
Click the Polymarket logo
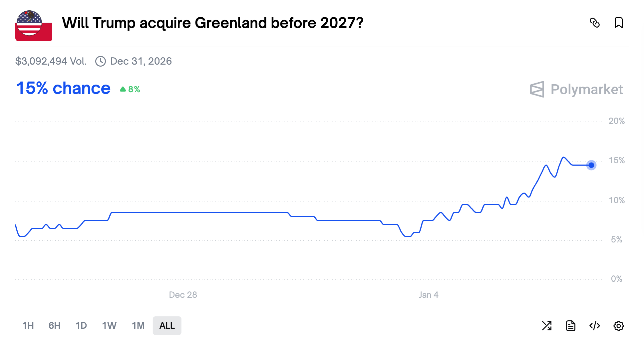[576, 89]
